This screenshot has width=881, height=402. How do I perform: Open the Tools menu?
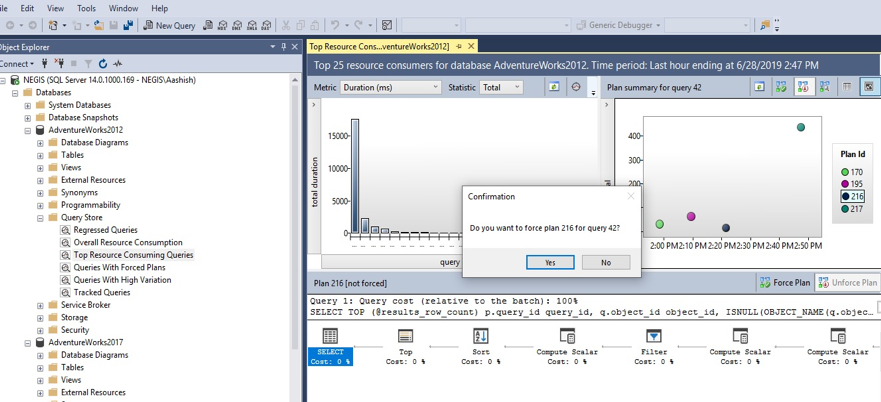click(x=86, y=8)
